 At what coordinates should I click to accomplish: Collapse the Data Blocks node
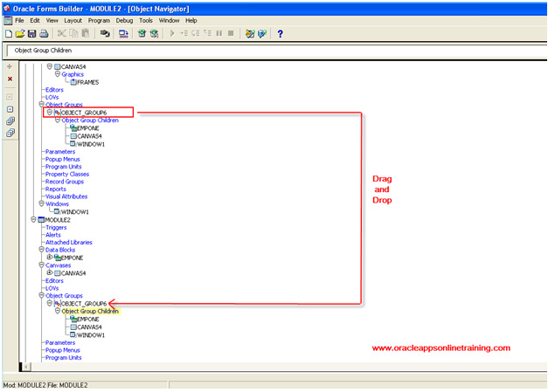(42, 250)
